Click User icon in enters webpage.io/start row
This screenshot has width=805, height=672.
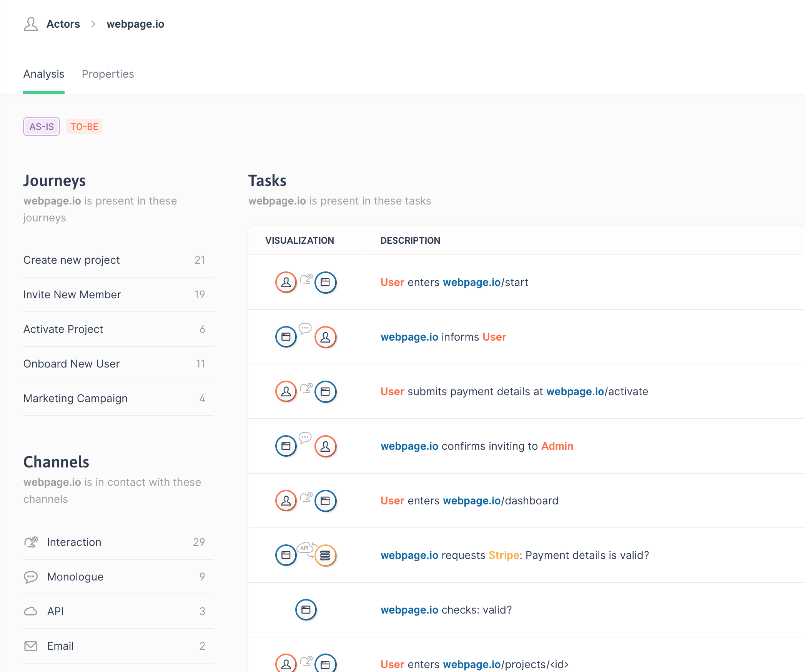point(286,282)
